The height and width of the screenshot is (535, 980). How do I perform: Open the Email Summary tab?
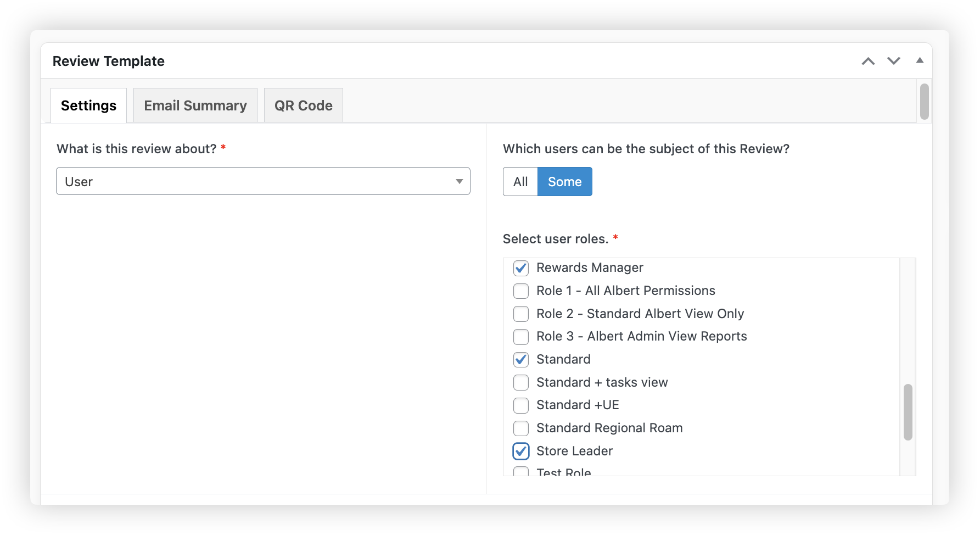[195, 105]
